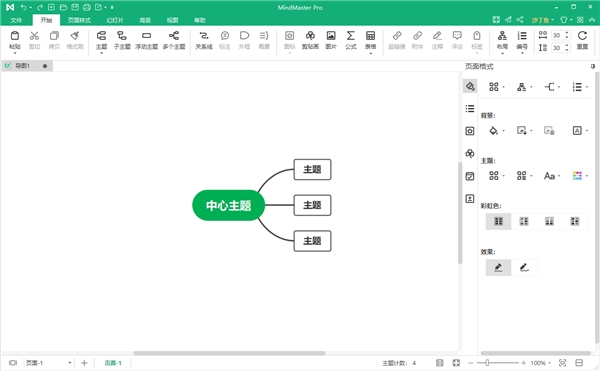Select the first rainbow color option
Screen dimensions: 600x371
point(498,221)
